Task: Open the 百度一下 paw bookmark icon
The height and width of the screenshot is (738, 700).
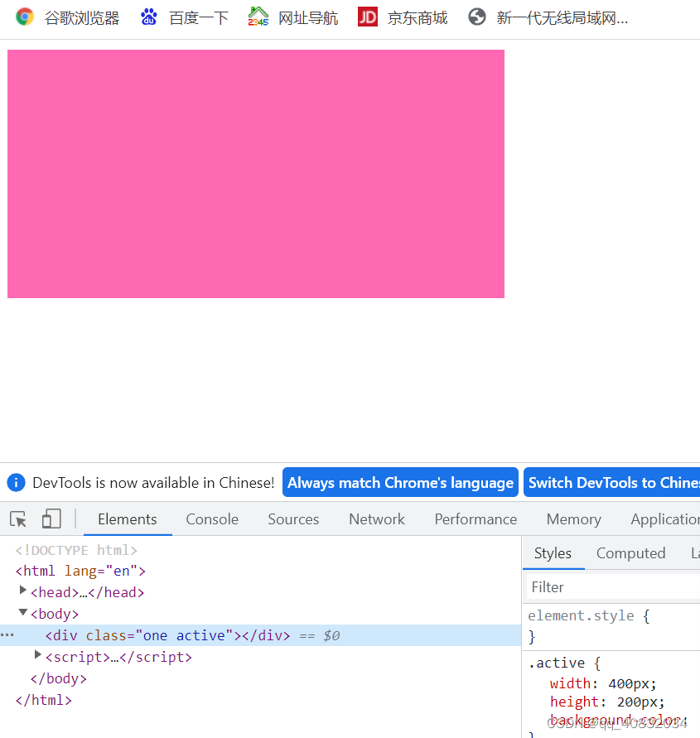Action: click(x=149, y=17)
